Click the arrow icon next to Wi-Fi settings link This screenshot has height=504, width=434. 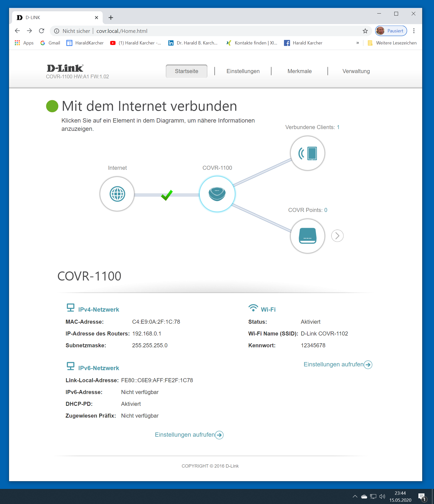pos(368,365)
